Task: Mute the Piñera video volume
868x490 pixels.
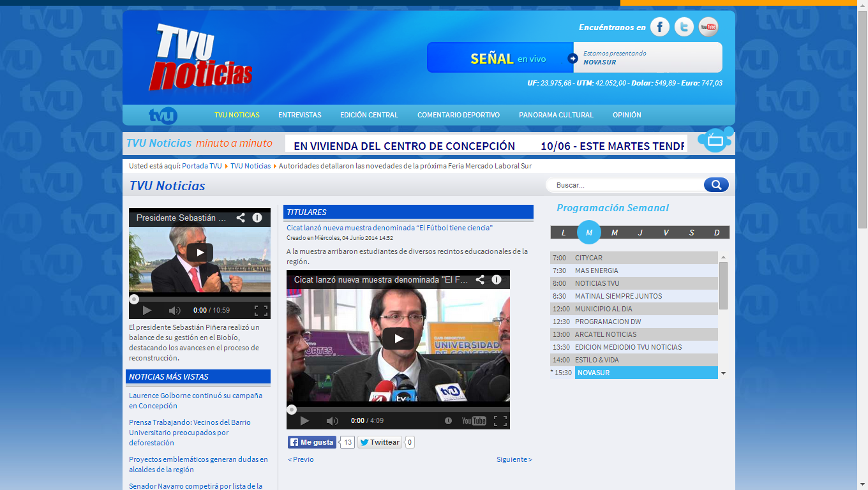Action: coord(174,311)
